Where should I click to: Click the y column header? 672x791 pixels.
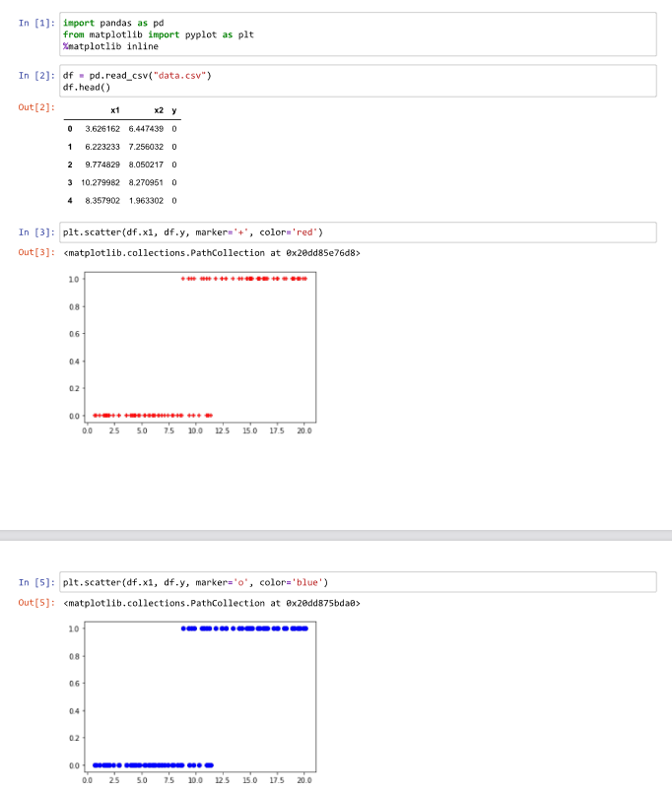coord(174,110)
